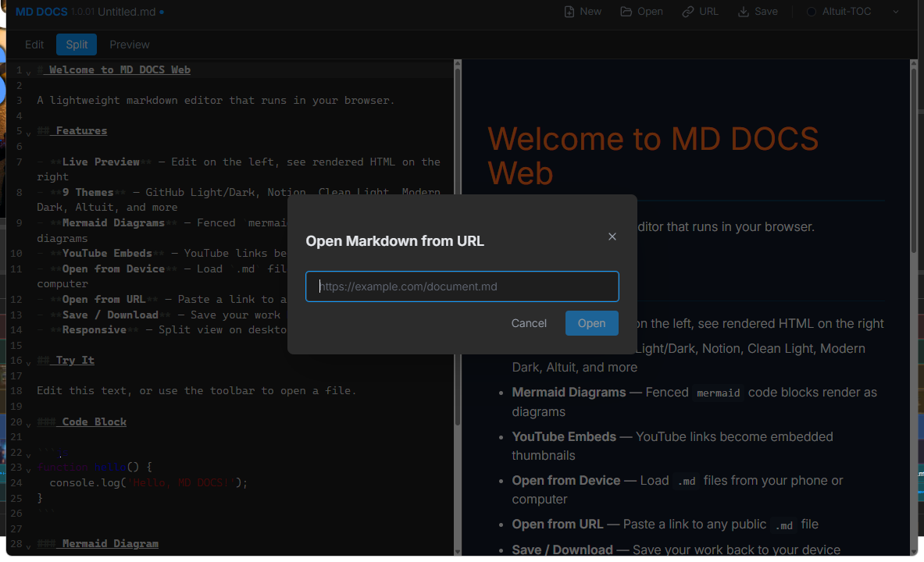This screenshot has width=924, height=562.
Task: Switch to the Edit tab
Action: [x=34, y=44]
